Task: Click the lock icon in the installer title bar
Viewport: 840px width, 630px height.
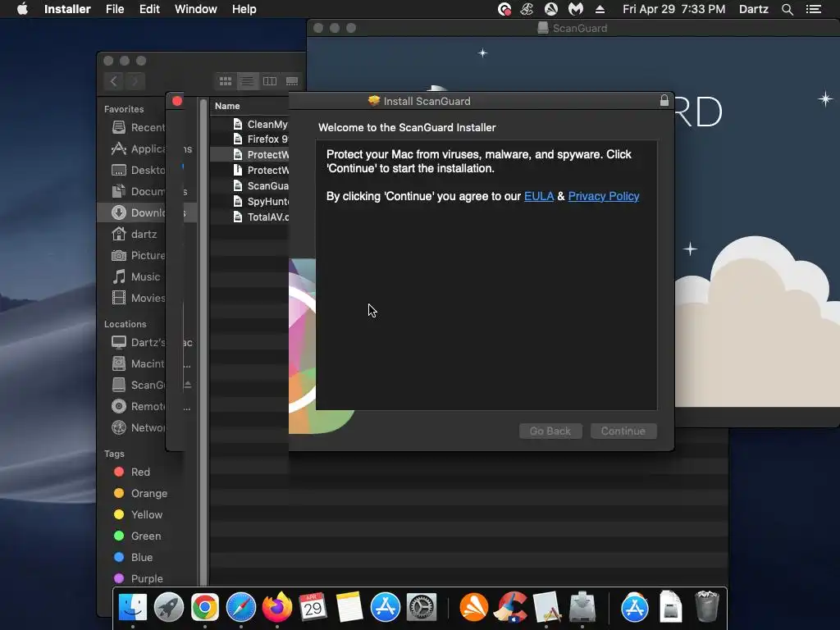Action: [664, 100]
